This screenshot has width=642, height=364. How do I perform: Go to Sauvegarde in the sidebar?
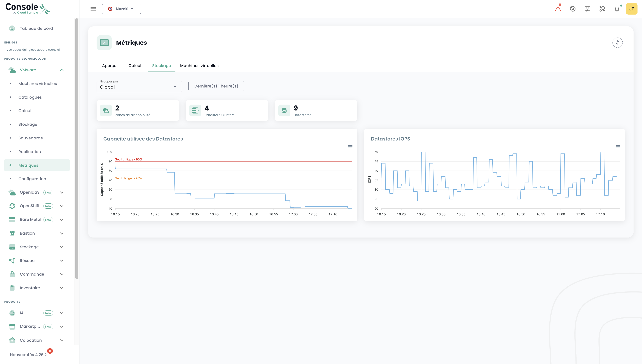pyautogui.click(x=31, y=138)
